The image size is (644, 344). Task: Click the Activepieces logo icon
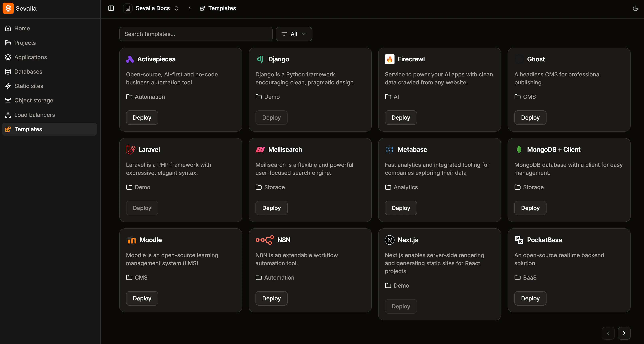[130, 59]
